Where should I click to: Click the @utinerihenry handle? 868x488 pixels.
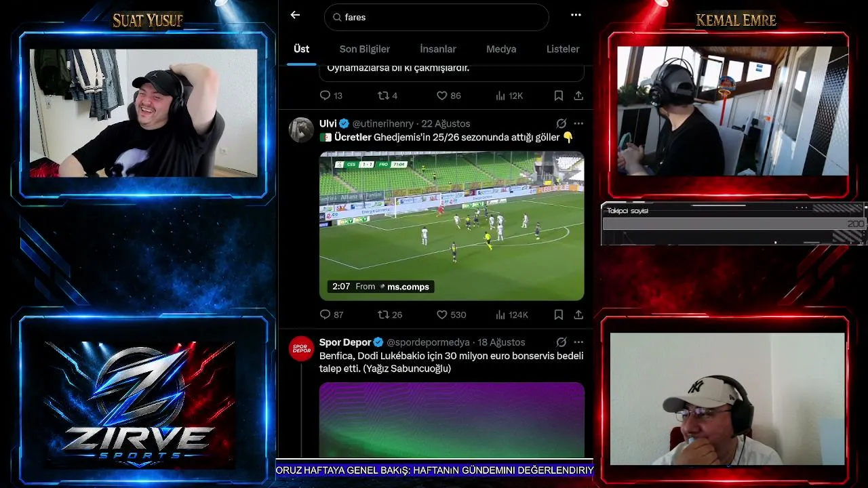pos(383,123)
